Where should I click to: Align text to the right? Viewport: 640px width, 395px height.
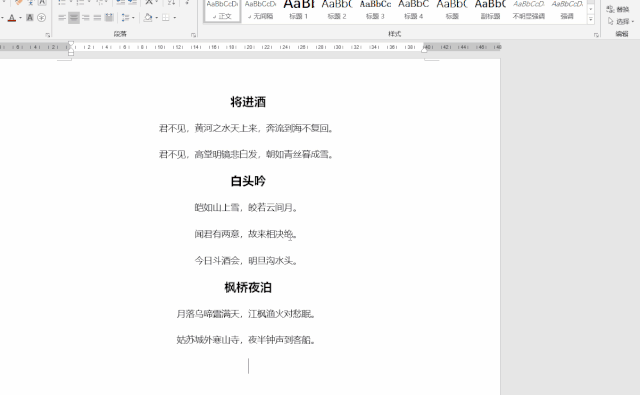[x=86, y=18]
